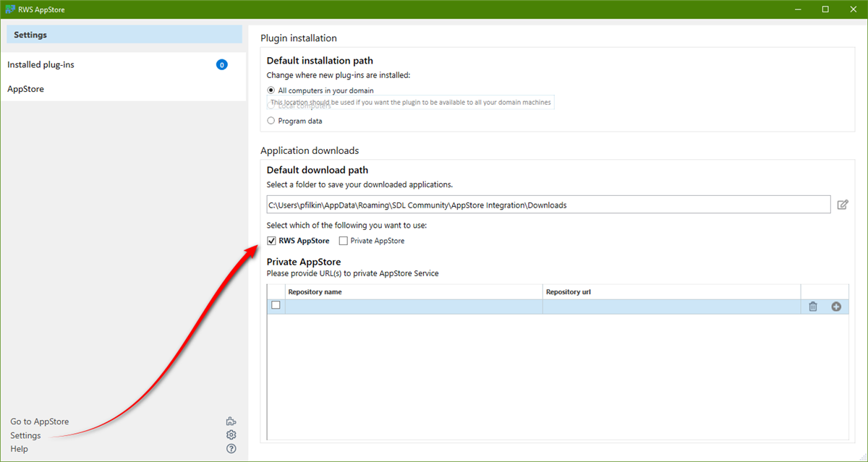Click the Go to AppStore house icon
This screenshot has height=462, width=868.
(x=231, y=421)
